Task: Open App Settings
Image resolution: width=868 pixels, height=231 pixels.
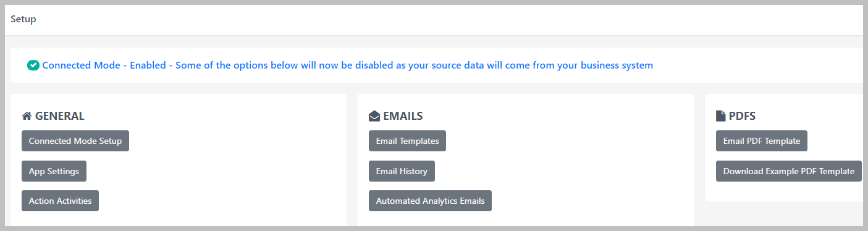Action: [54, 171]
